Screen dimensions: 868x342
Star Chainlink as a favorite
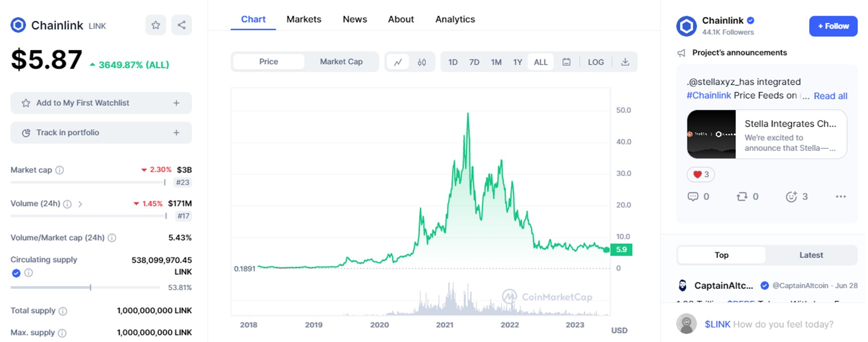pyautogui.click(x=156, y=25)
